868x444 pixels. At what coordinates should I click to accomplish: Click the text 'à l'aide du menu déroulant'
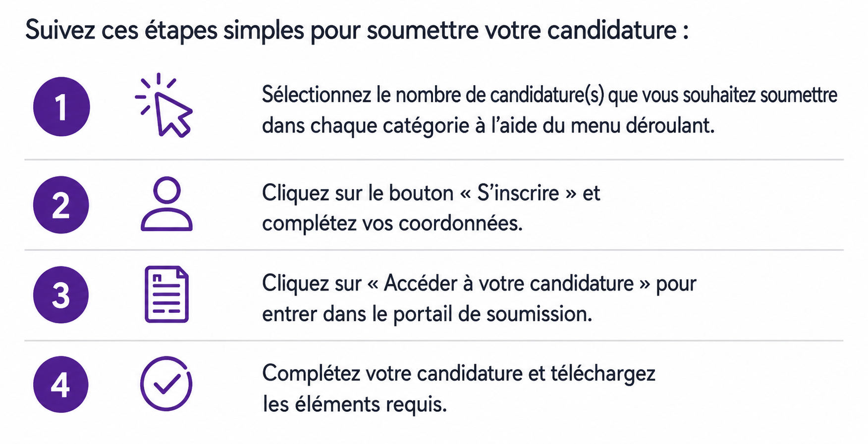[595, 126]
